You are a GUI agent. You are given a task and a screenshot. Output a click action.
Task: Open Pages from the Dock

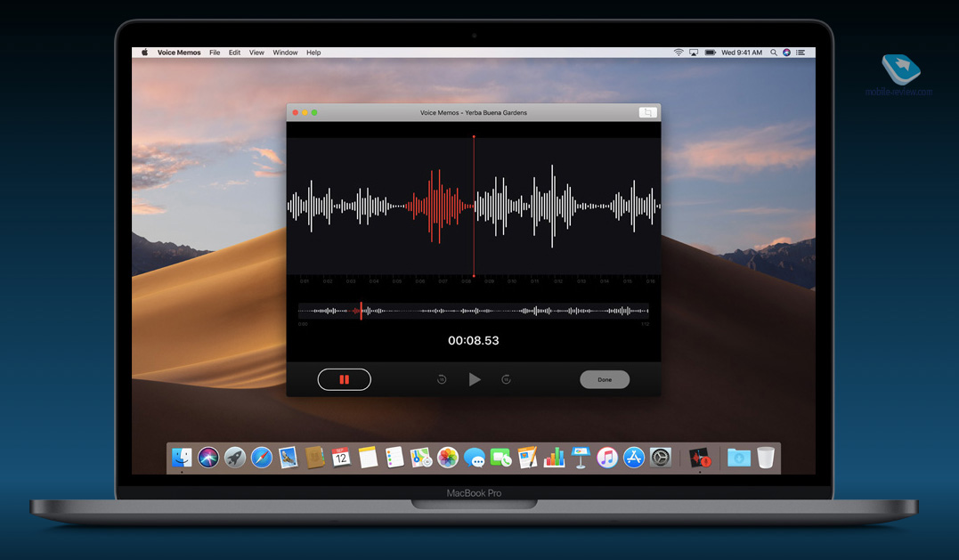coord(527,458)
